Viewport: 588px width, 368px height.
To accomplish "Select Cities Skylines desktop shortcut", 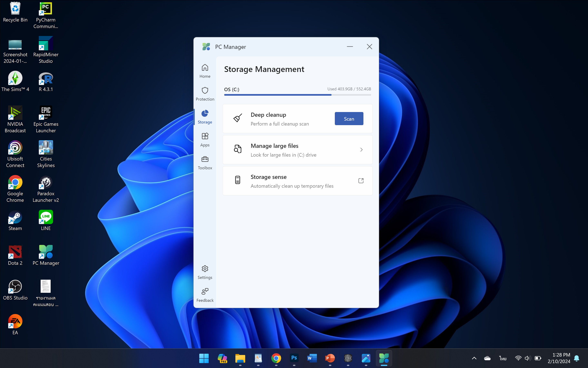I will click(46, 154).
